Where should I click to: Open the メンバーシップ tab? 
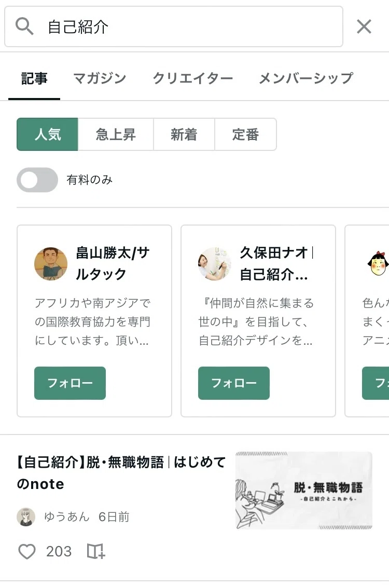tap(306, 78)
